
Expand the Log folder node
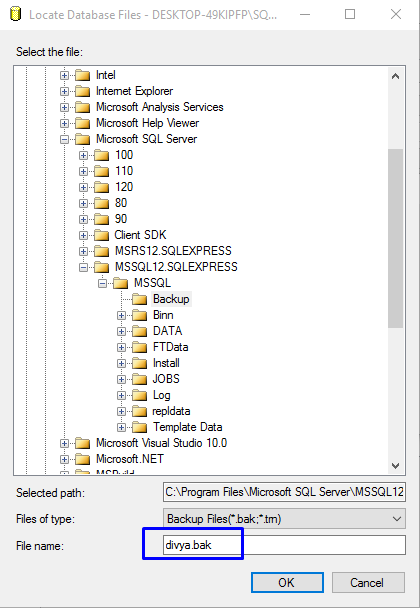point(121,395)
